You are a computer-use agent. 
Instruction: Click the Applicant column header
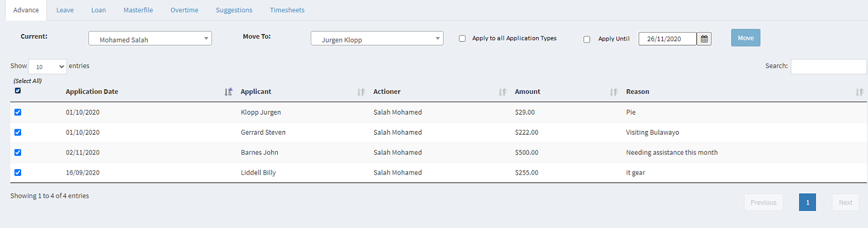(x=256, y=92)
